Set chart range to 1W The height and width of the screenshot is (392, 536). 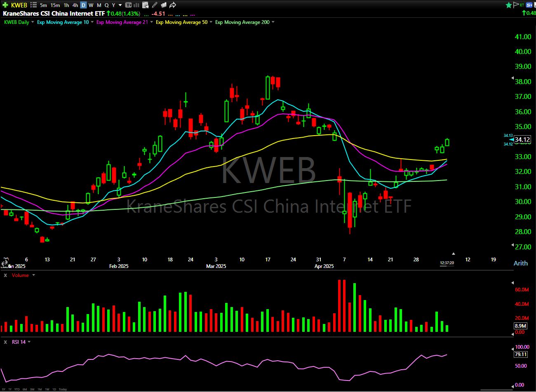tap(47, 389)
